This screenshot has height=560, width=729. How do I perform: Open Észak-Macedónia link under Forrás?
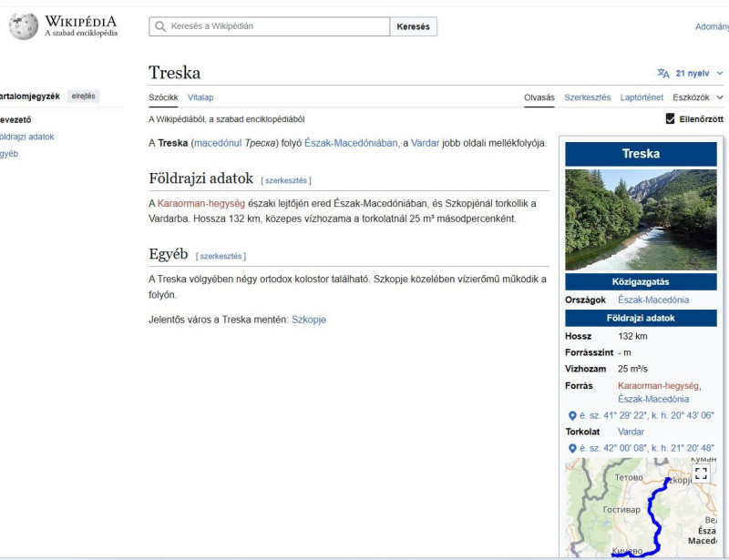(653, 399)
